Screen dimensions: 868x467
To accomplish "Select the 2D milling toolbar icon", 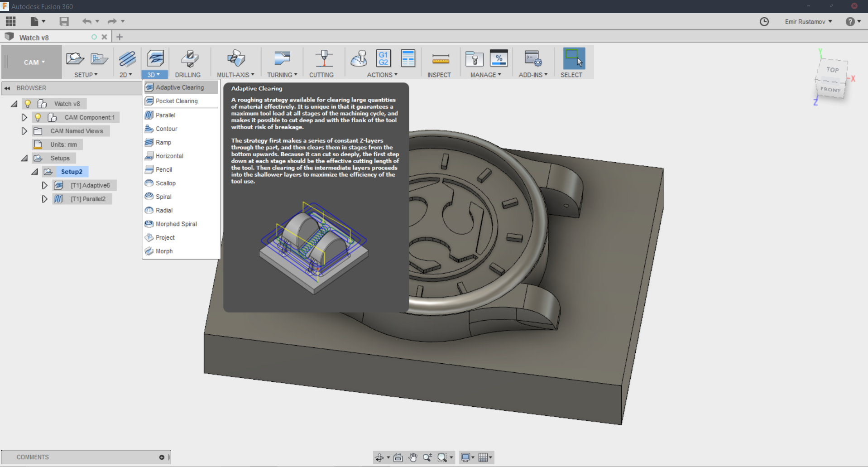I will coord(127,58).
